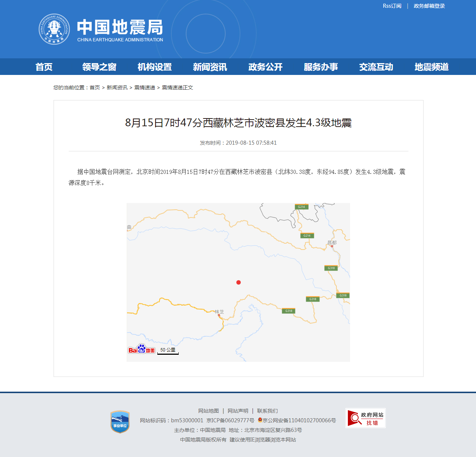Screen dimensions: 476x457
Task: Click 联系我们 footer link
Action: click(x=268, y=410)
